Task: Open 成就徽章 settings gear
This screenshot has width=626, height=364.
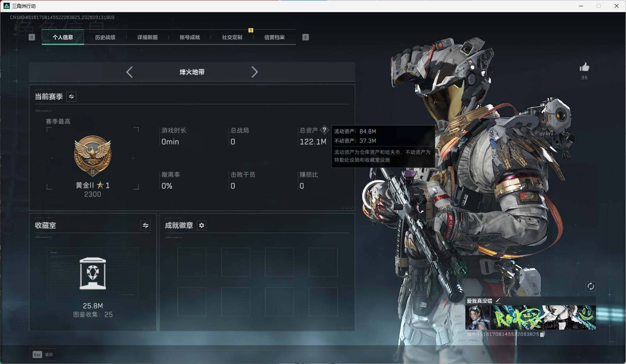Action: pos(201,225)
